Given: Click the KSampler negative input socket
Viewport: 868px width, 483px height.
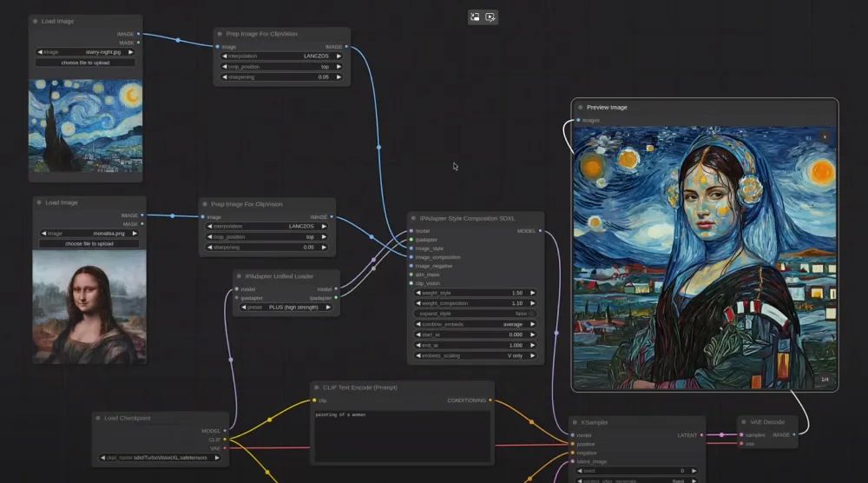Looking at the screenshot, I should tap(572, 453).
